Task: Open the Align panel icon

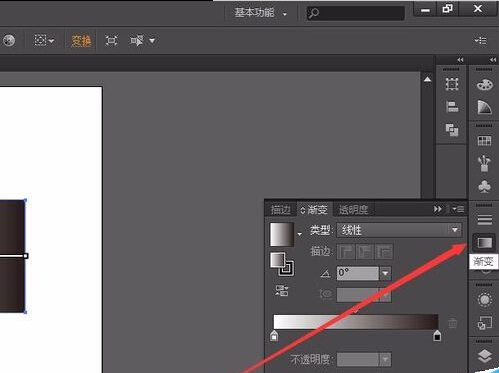Action: (452, 107)
